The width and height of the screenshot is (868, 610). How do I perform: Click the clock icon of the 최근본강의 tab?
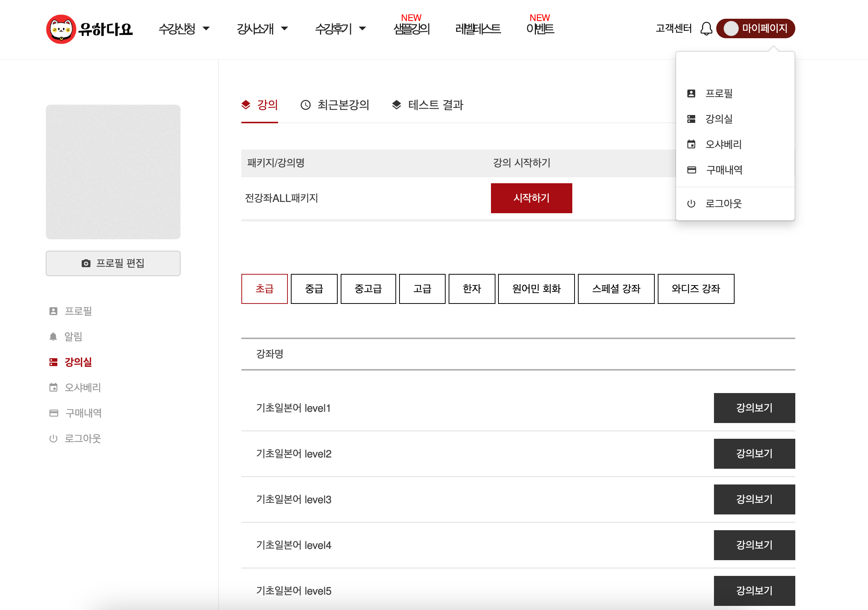coord(305,105)
